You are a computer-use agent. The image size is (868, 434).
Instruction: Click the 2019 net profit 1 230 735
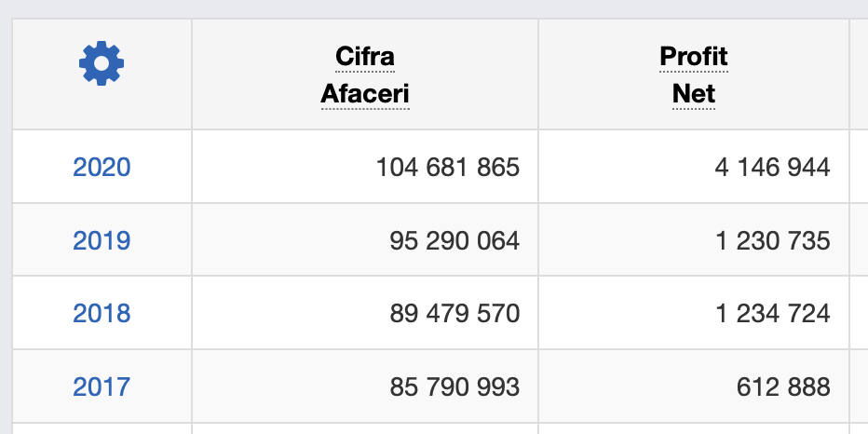[x=772, y=241]
